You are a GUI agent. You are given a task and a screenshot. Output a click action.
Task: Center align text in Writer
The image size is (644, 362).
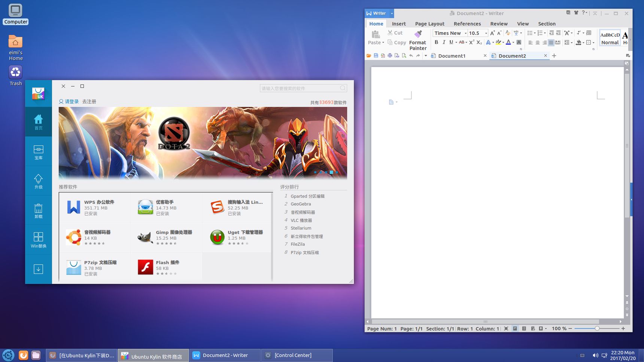537,43
